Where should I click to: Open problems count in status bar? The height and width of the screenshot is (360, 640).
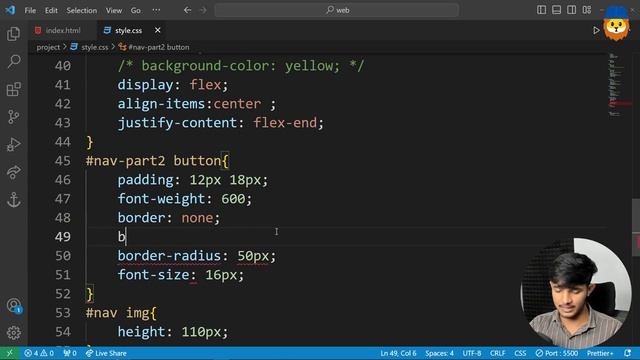coord(39,353)
